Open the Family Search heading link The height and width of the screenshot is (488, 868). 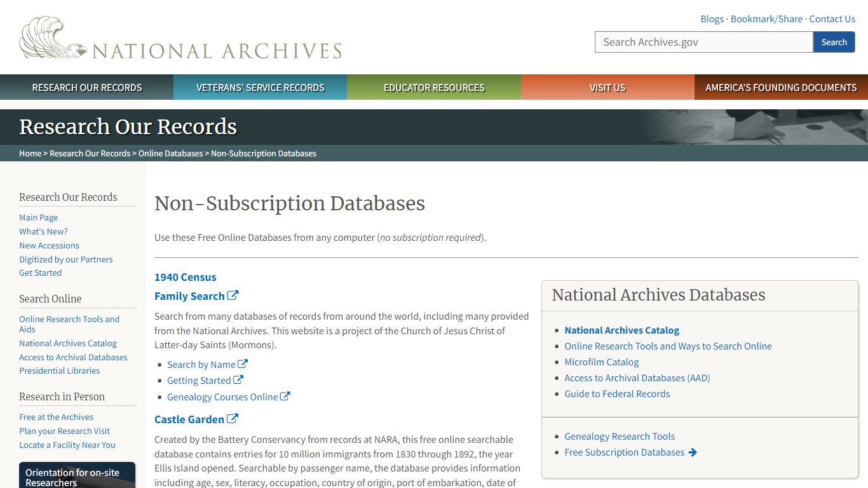click(x=189, y=296)
